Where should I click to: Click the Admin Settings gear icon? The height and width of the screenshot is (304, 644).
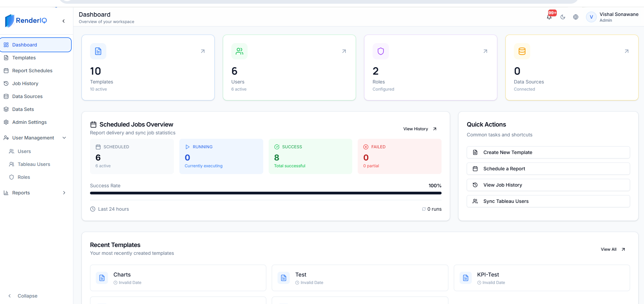(x=6, y=122)
